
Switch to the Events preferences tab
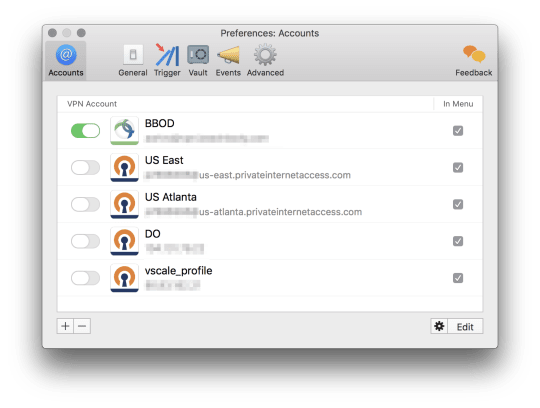(228, 61)
